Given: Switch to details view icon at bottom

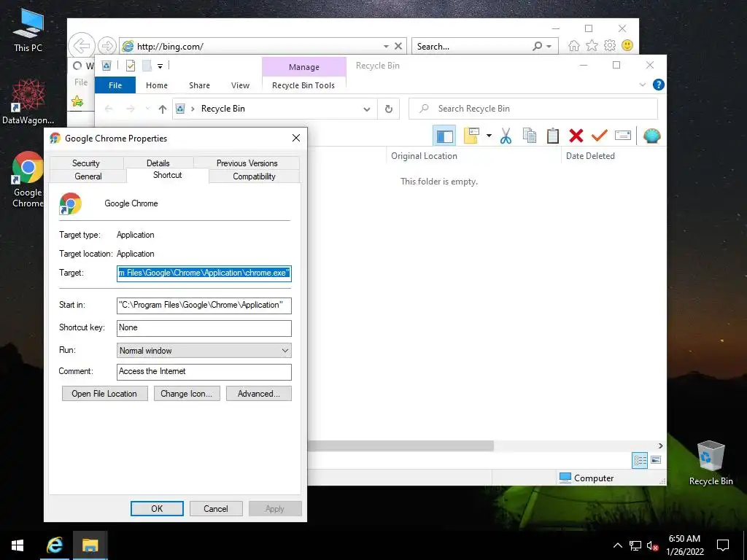Looking at the screenshot, I should click(640, 460).
